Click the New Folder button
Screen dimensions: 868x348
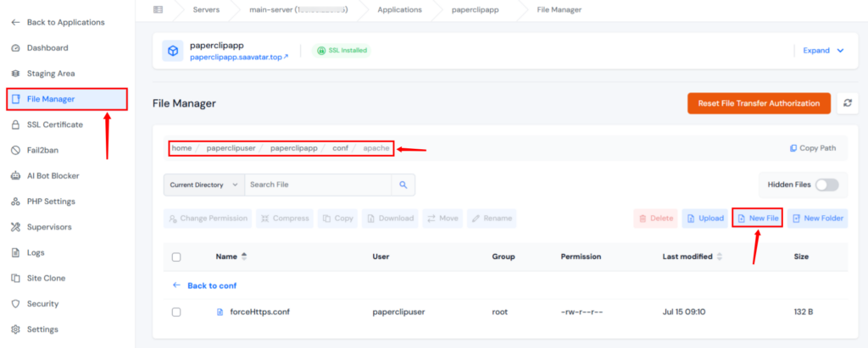point(818,218)
